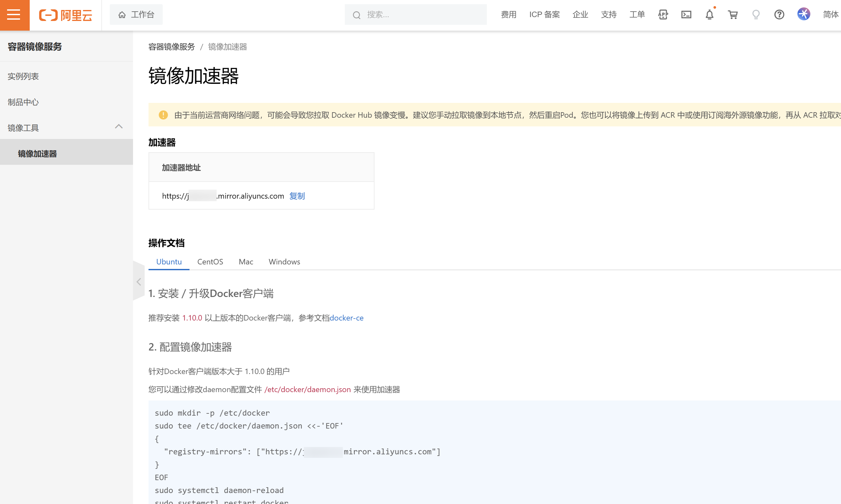The height and width of the screenshot is (504, 841).
Task: Copy the accelerator address via 复制
Action: pyautogui.click(x=297, y=196)
